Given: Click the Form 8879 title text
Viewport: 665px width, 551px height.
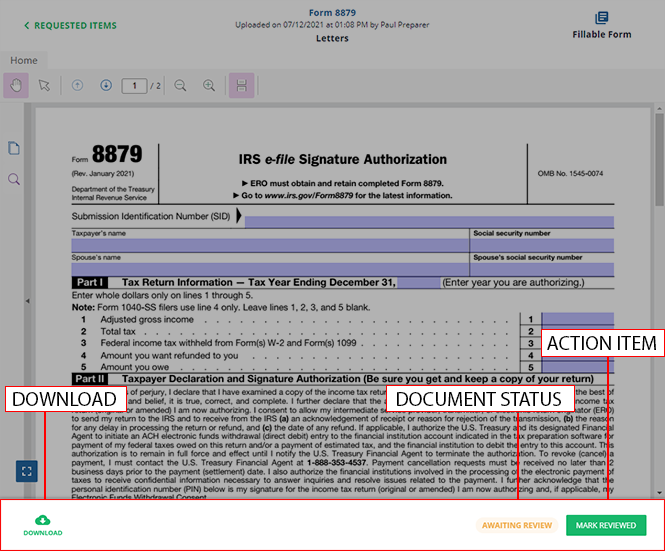Looking at the screenshot, I should (x=332, y=13).
